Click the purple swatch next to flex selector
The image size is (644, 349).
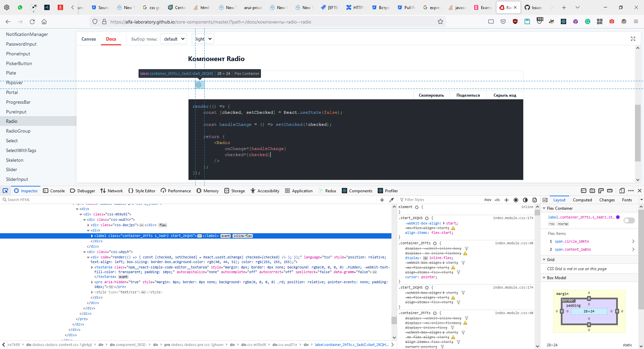[x=618, y=217]
